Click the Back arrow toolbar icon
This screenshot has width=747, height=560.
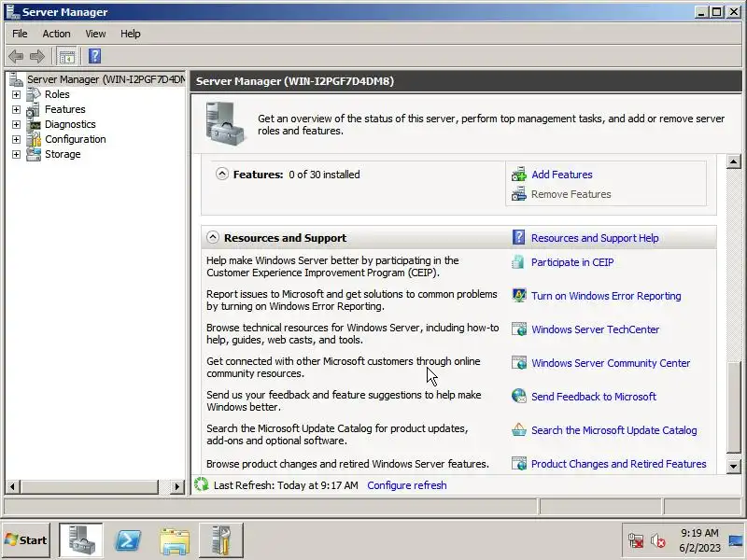pyautogui.click(x=16, y=56)
